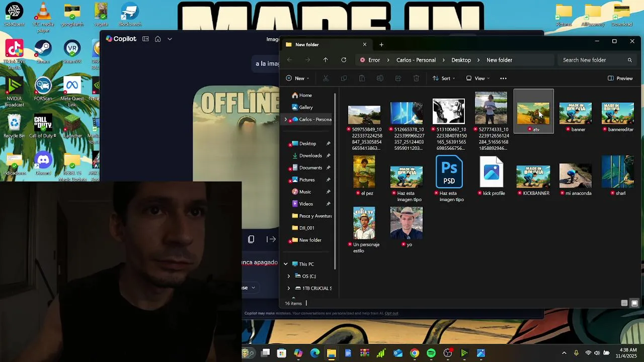Click the Delete trash icon in Explorer
644x362 pixels.
[416, 78]
